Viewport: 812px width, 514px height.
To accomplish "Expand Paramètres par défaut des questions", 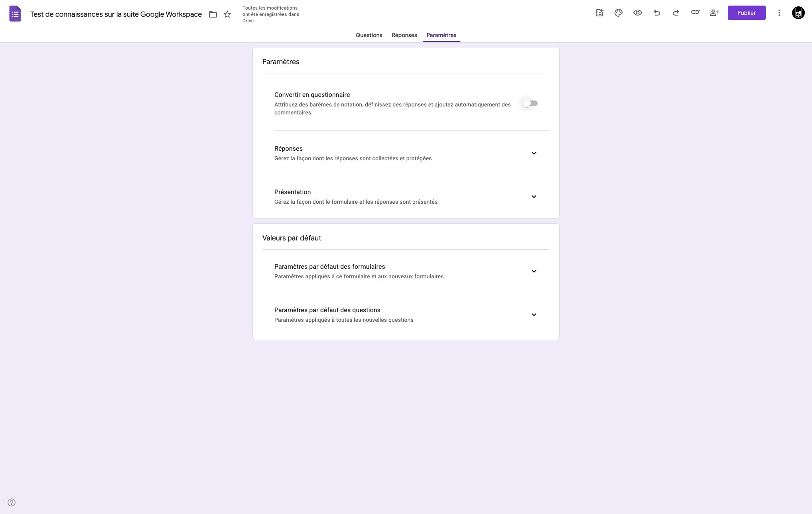I will [x=534, y=315].
